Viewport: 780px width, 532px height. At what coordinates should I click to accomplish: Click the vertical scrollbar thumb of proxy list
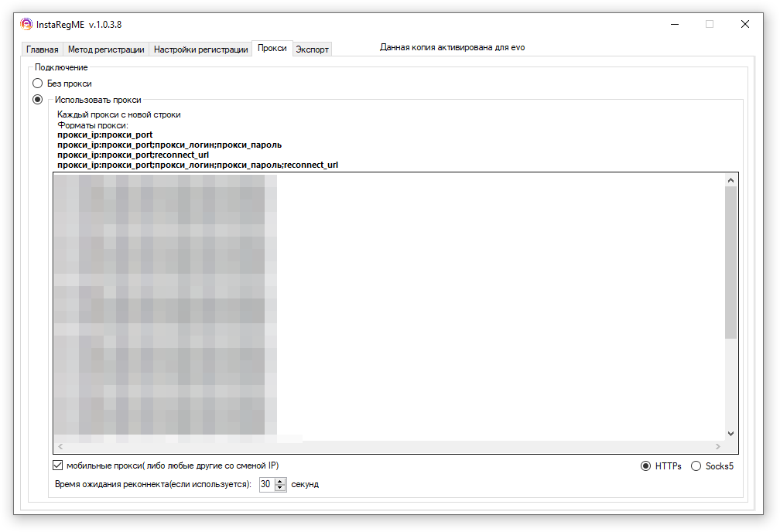coord(730,262)
